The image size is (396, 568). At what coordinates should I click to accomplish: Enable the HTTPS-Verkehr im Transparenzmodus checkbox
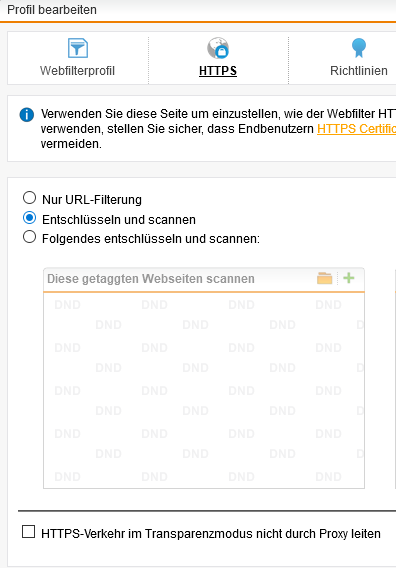click(x=29, y=532)
